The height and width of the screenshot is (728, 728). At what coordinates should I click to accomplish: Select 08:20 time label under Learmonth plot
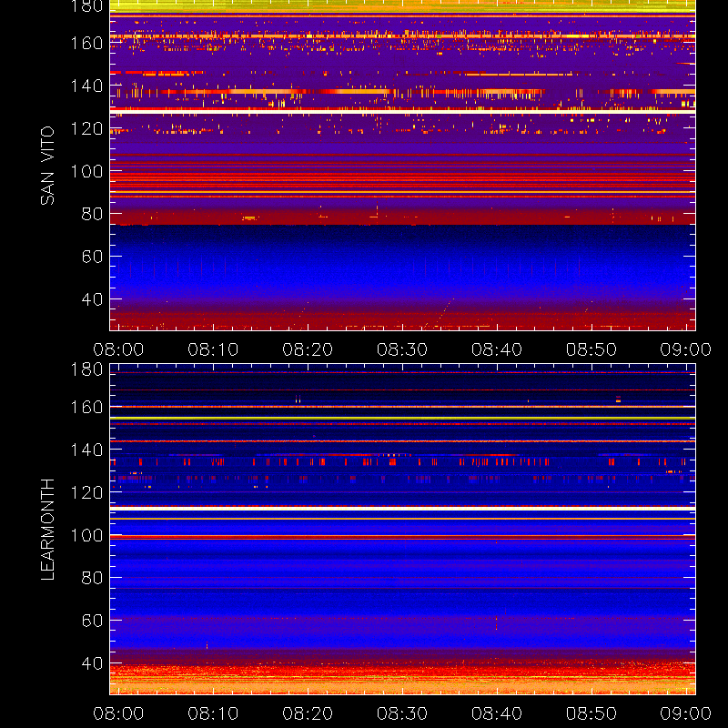pos(308,713)
